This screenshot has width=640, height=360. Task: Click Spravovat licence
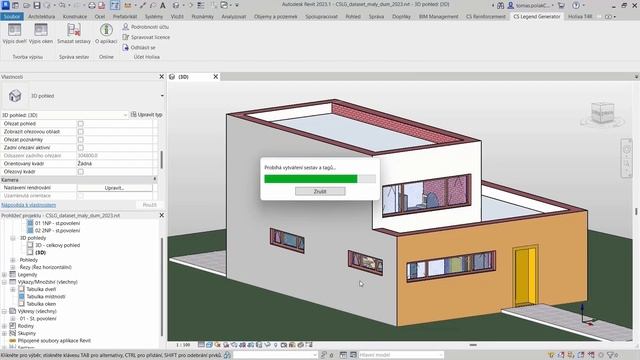(146, 37)
